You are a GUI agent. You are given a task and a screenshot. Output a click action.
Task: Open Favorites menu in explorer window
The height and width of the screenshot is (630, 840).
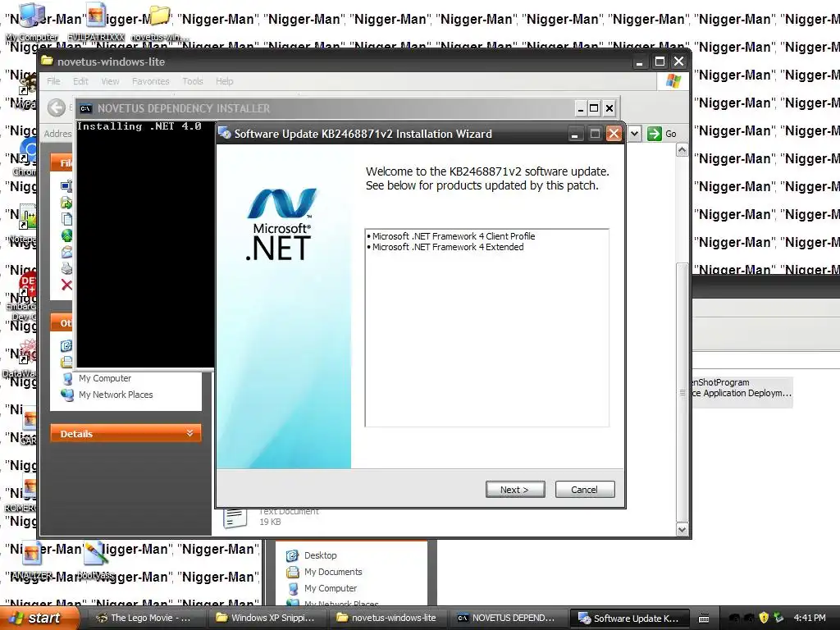151,81
